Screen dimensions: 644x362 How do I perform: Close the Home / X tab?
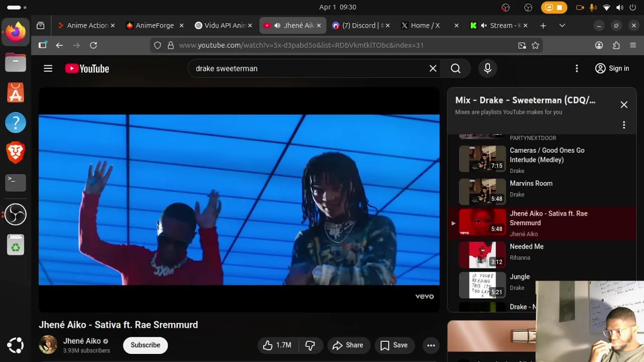click(x=456, y=26)
